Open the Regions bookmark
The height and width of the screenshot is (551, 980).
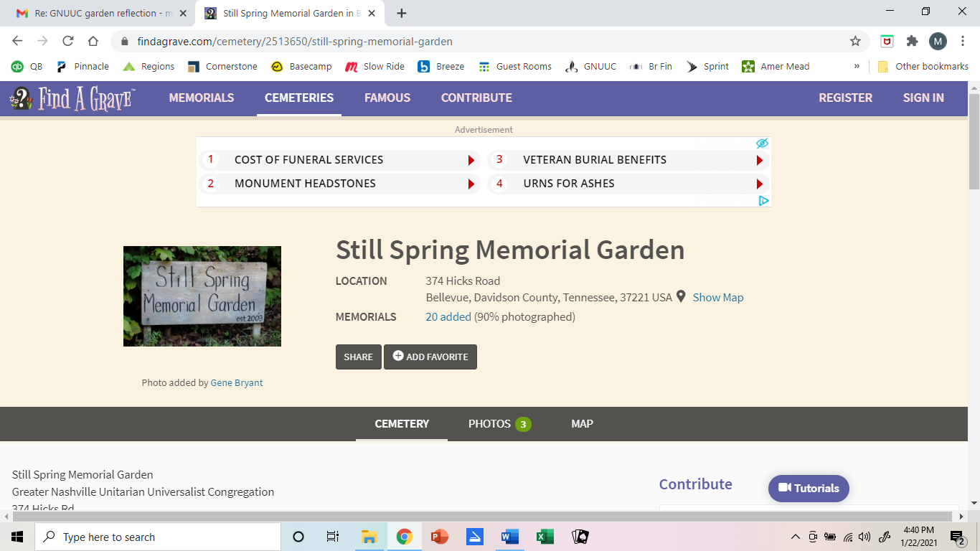[x=149, y=66]
